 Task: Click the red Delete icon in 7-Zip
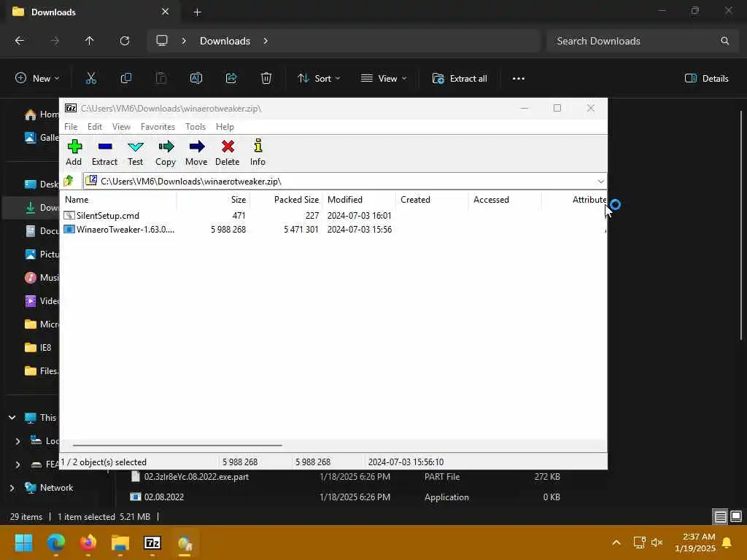[228, 152]
